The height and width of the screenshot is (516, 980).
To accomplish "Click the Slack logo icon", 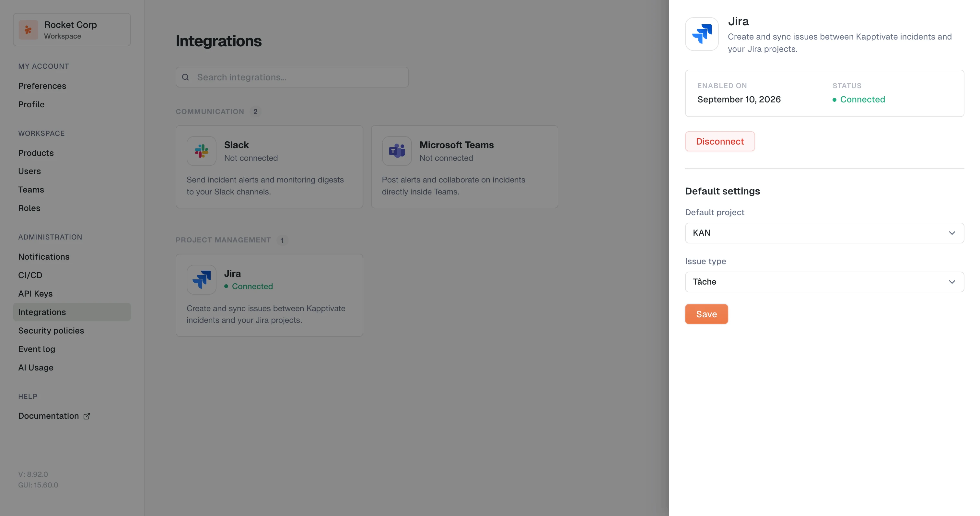I will pos(201,151).
